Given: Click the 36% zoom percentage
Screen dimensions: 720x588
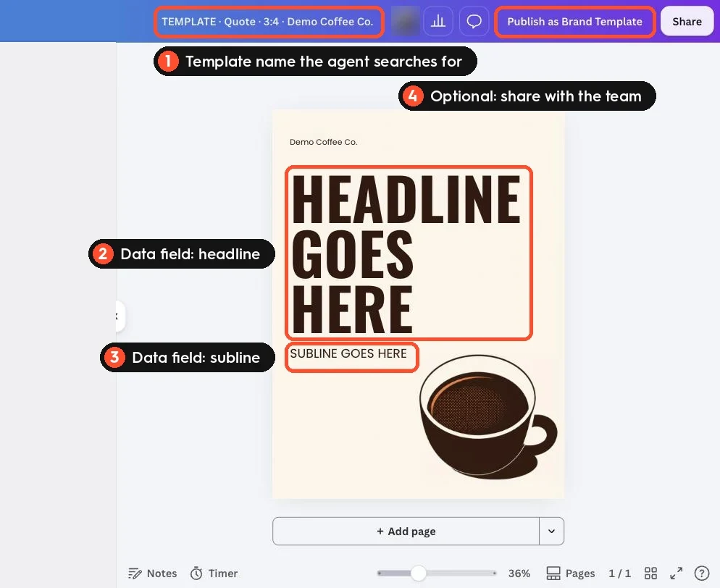Looking at the screenshot, I should 519,574.
